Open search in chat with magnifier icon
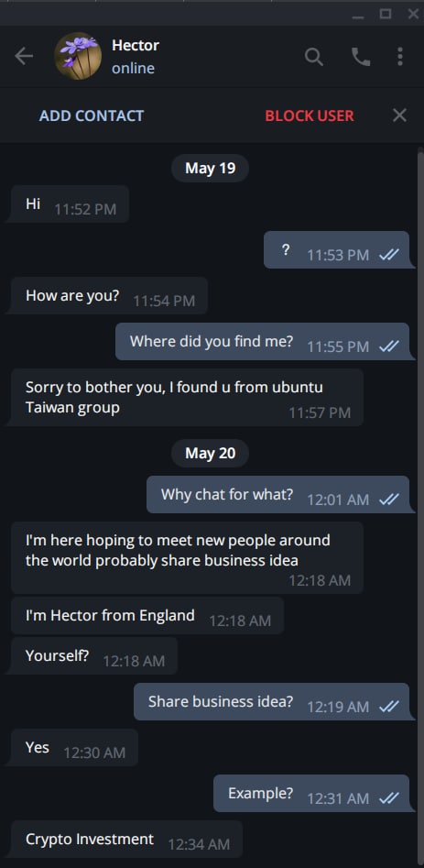The height and width of the screenshot is (868, 424). pos(313,57)
